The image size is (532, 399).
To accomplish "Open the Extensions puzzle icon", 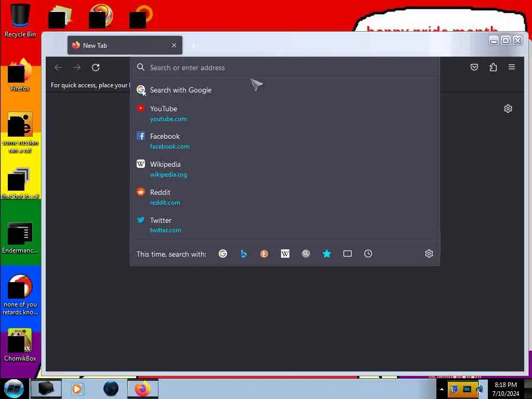I will click(x=493, y=67).
